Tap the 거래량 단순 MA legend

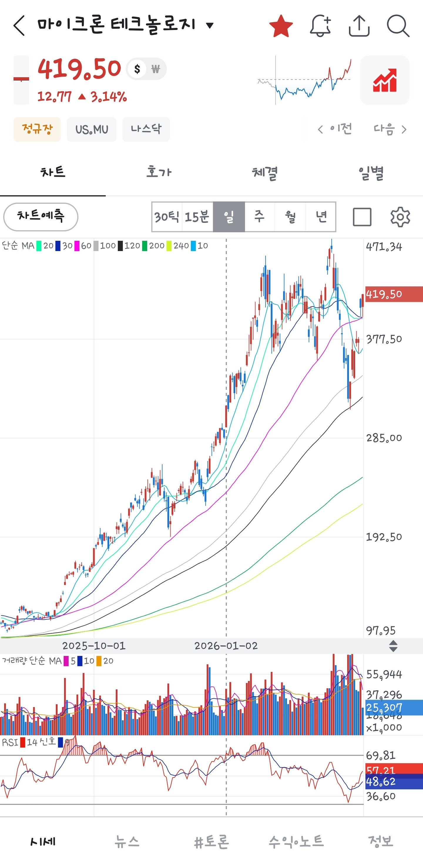click(x=32, y=661)
